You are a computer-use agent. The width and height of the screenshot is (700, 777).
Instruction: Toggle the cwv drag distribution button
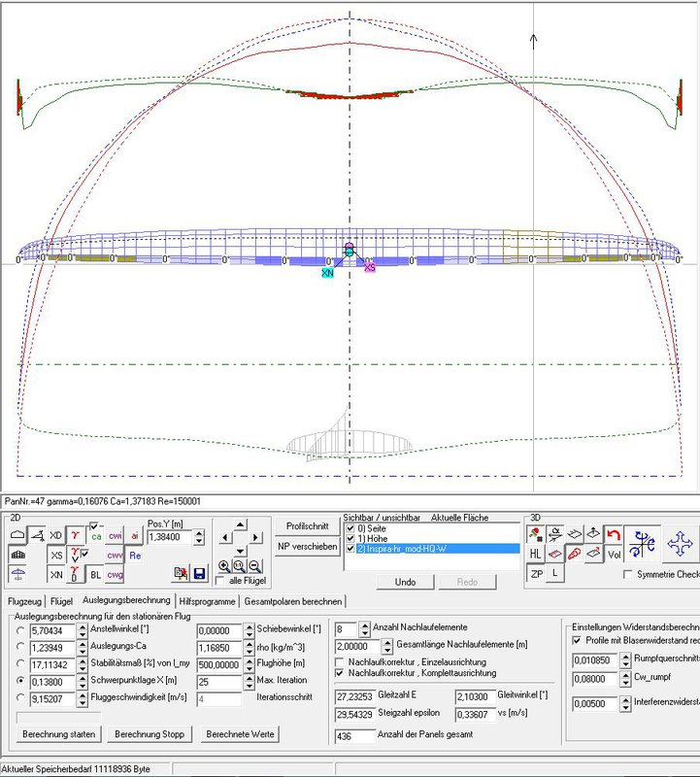(115, 555)
